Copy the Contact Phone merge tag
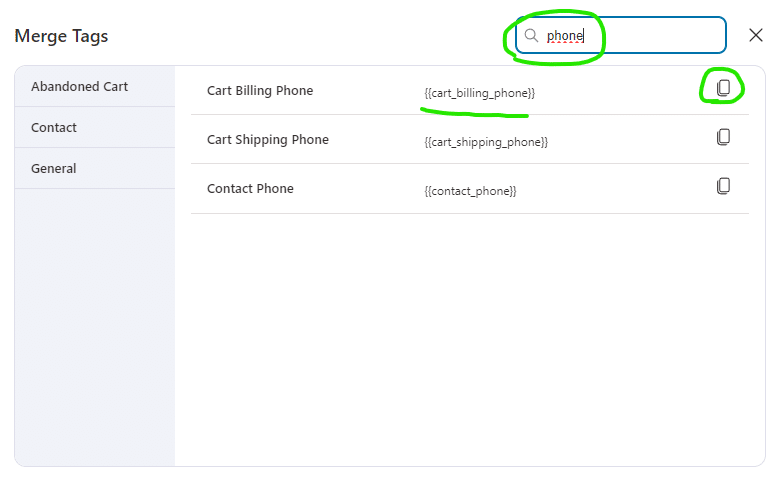784x483 pixels. click(723, 186)
